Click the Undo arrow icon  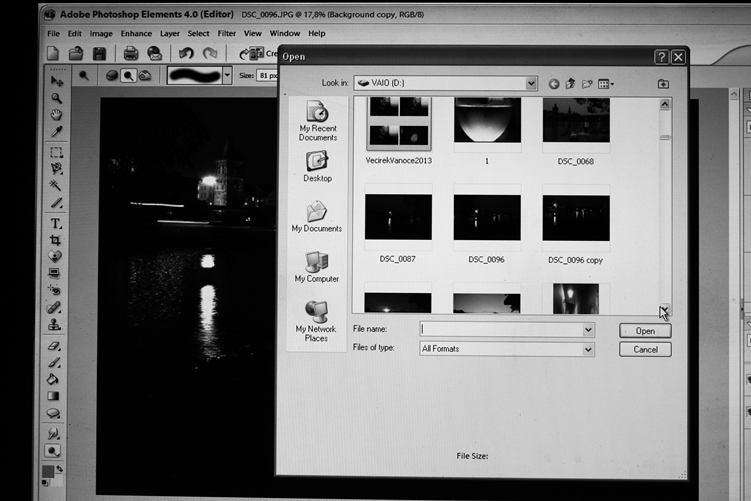(x=186, y=53)
